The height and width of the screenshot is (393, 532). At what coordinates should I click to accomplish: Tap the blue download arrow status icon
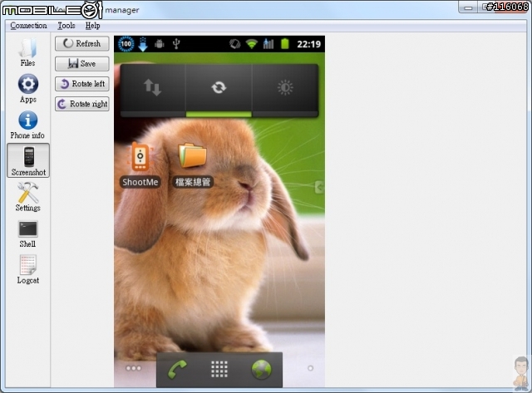(143, 44)
